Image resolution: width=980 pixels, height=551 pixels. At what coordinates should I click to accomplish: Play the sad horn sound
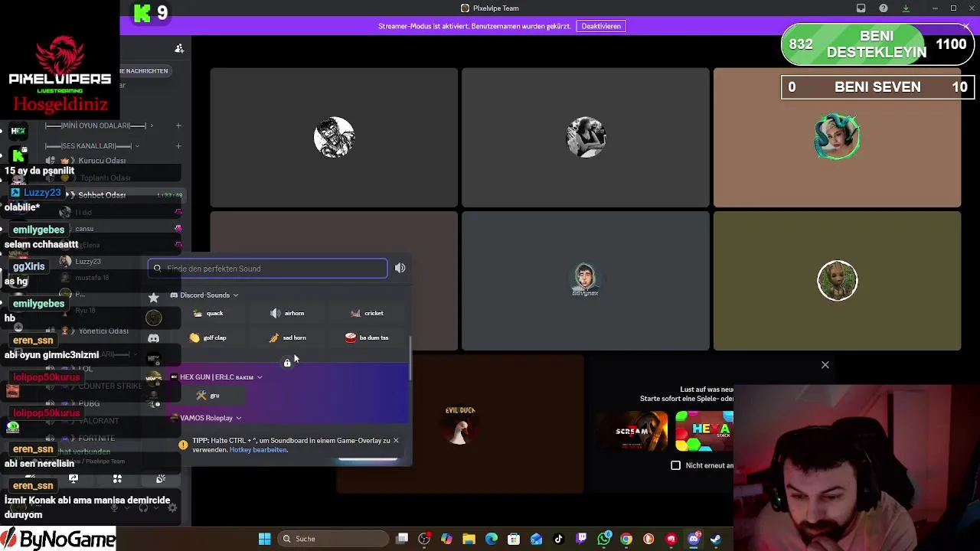coord(288,337)
